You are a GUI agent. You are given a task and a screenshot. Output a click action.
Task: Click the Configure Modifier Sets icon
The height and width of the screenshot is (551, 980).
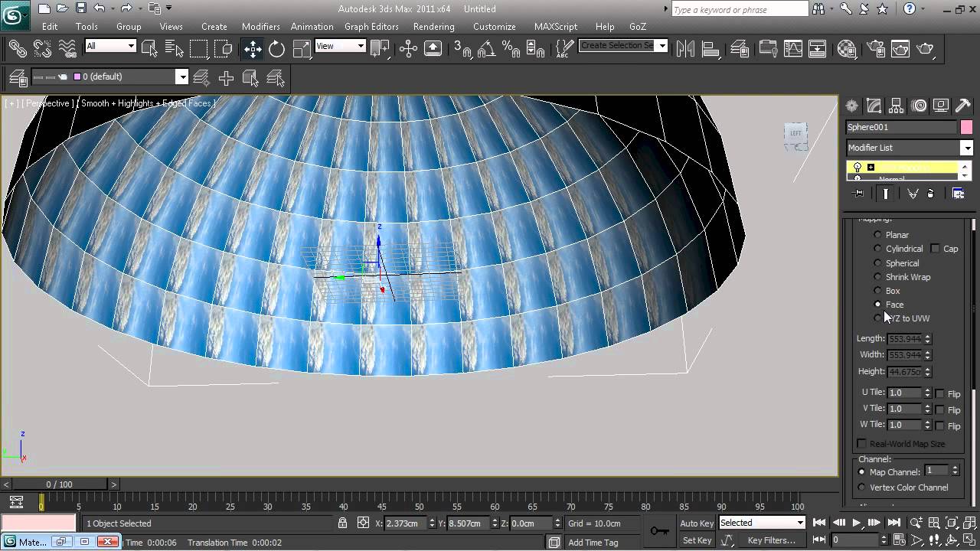[x=957, y=194]
